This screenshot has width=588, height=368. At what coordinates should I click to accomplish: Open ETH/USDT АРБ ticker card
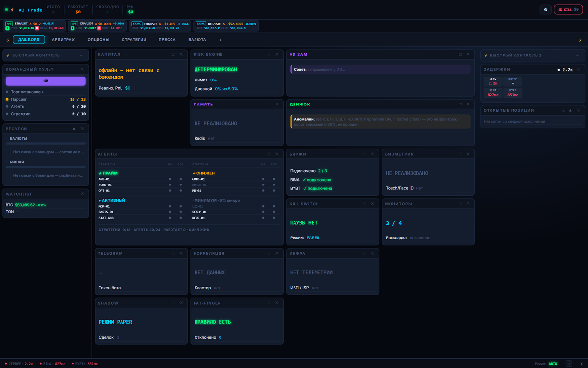(x=35, y=26)
